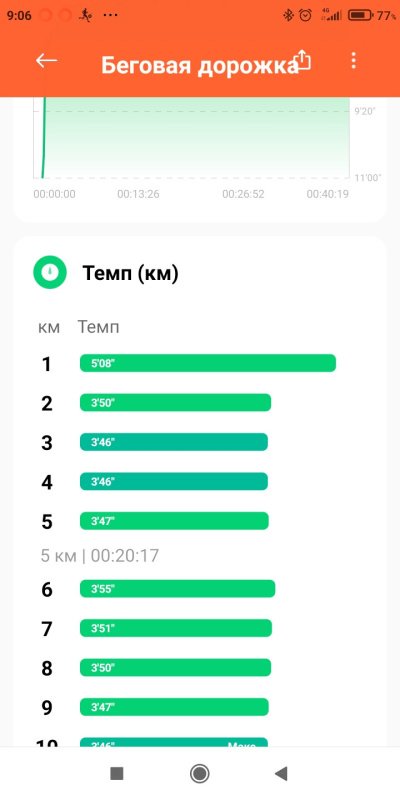The image size is (400, 800).
Task: Tap the Bluetooth status icon
Action: pos(288,16)
